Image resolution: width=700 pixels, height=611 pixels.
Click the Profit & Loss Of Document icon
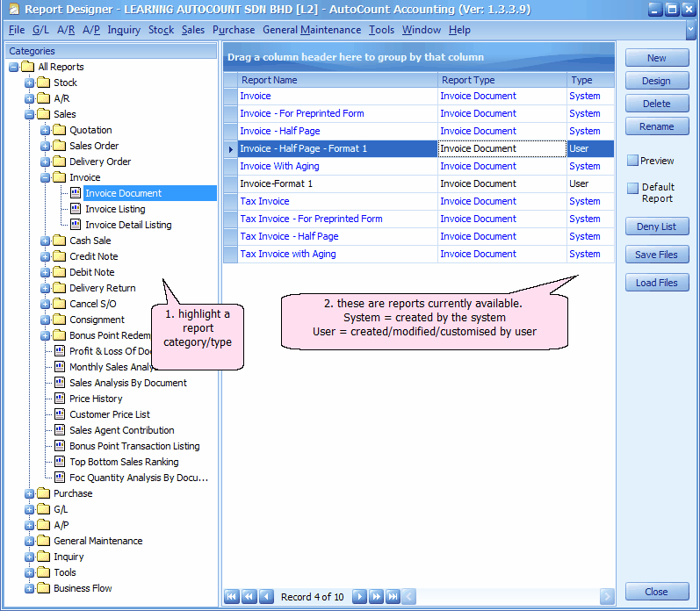pyautogui.click(x=60, y=351)
